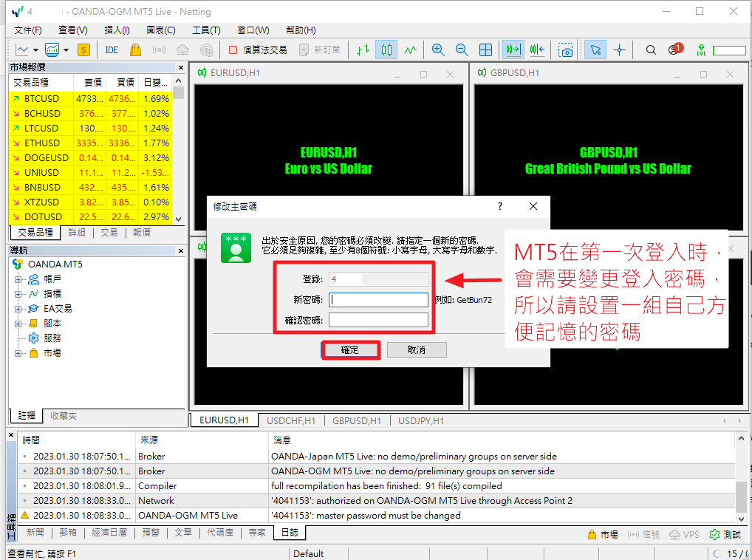This screenshot has width=752, height=560.
Task: Open the chart template dropdown arrow
Action: (66, 49)
